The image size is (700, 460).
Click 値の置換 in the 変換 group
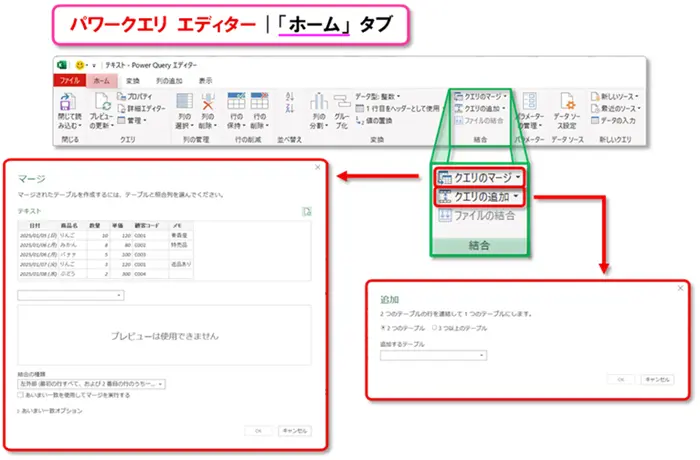(x=374, y=121)
